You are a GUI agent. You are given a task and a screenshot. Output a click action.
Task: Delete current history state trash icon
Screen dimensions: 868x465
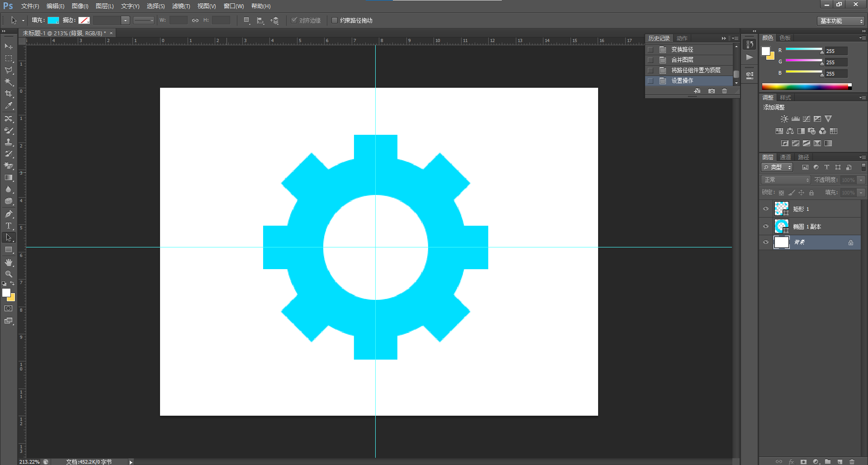coord(725,91)
